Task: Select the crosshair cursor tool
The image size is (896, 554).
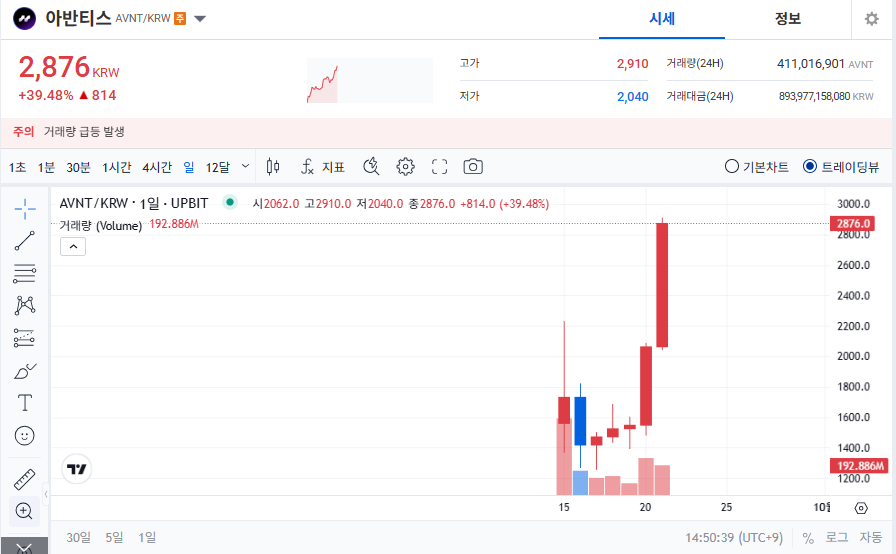Action: coord(25,209)
